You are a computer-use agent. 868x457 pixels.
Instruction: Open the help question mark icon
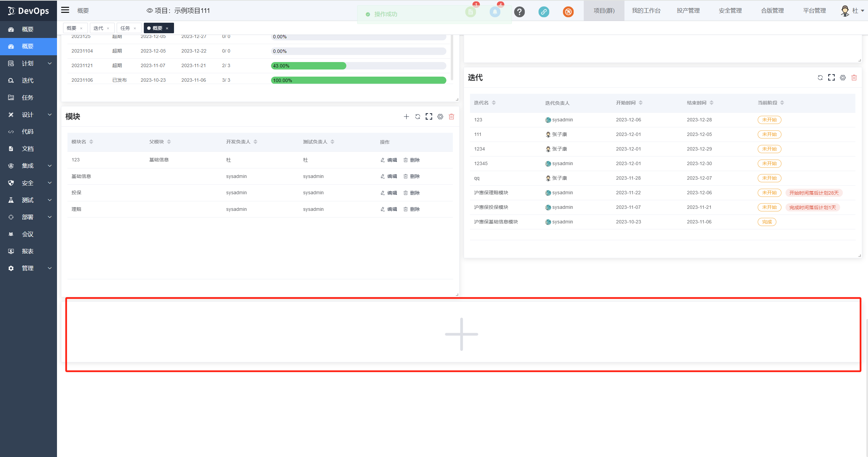coord(519,12)
